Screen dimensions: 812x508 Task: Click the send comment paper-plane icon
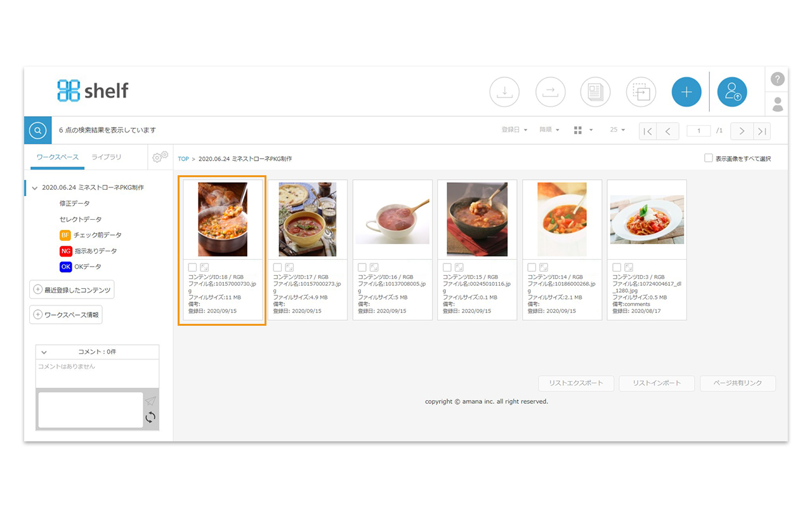click(150, 401)
